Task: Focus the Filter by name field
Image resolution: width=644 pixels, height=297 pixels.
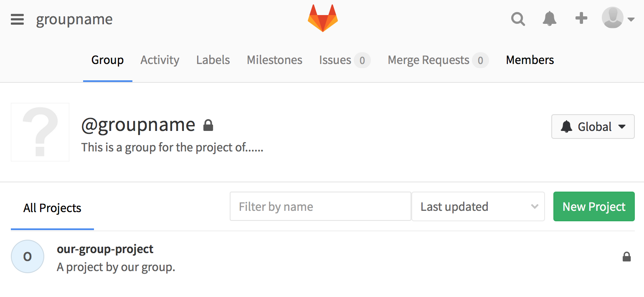Action: 320,207
